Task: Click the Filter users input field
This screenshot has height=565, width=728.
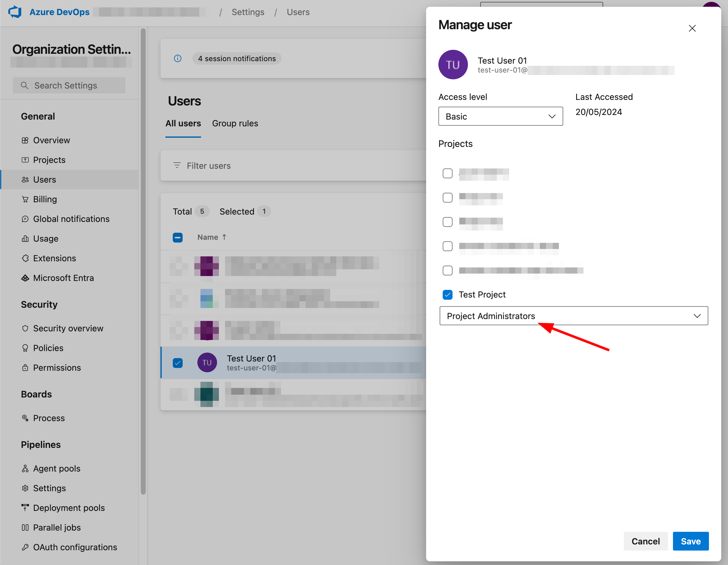Action: [293, 165]
